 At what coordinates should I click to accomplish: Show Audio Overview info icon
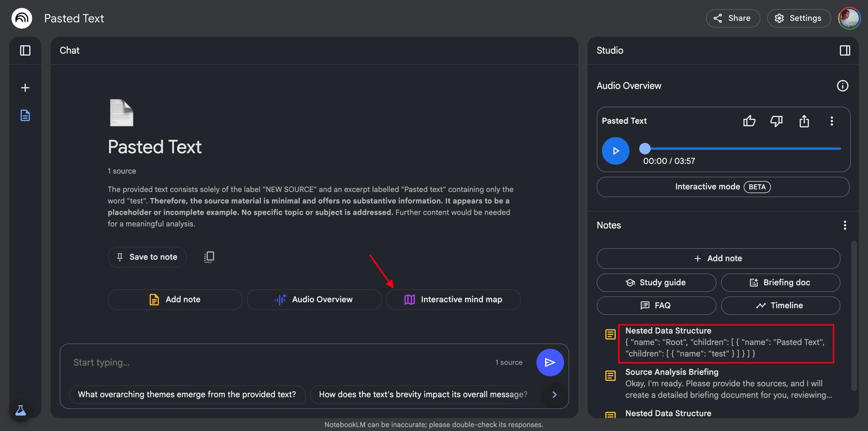[842, 86]
